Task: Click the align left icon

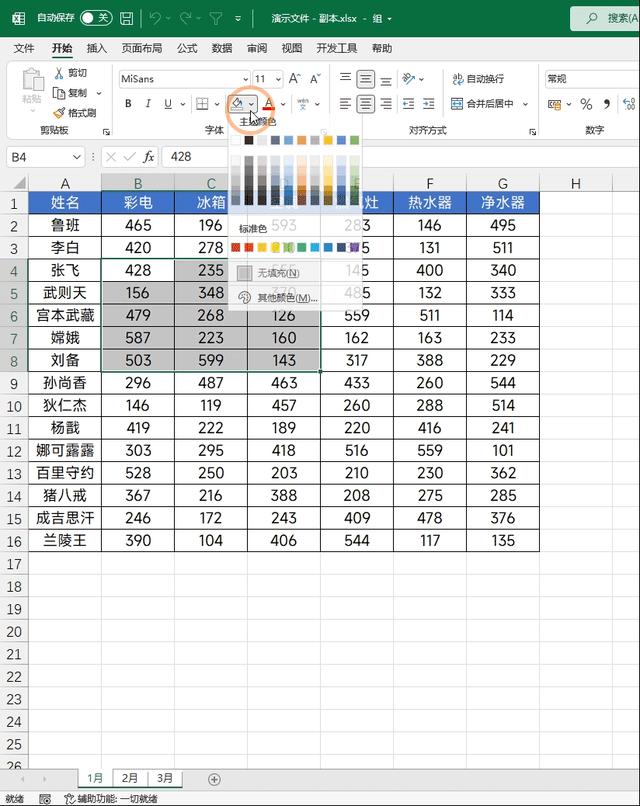Action: coord(345,104)
